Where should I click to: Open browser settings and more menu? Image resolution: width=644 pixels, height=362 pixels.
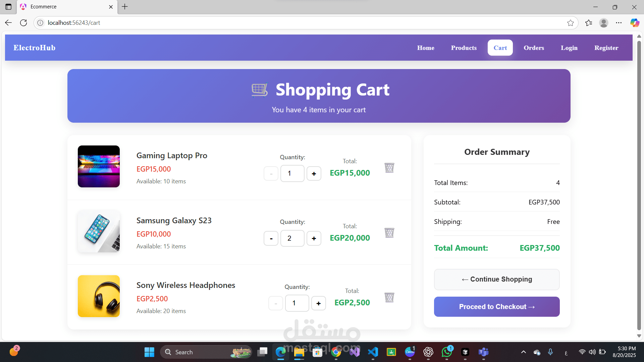coord(619,23)
